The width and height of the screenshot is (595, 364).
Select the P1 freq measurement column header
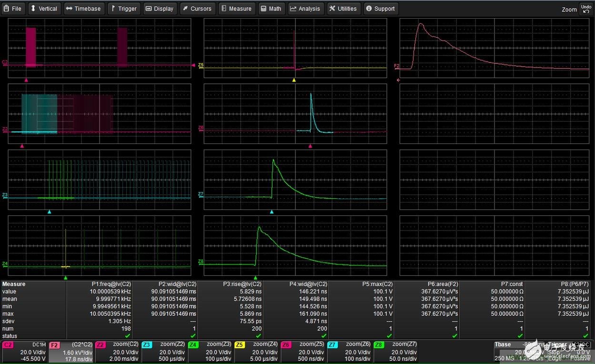[99, 284]
